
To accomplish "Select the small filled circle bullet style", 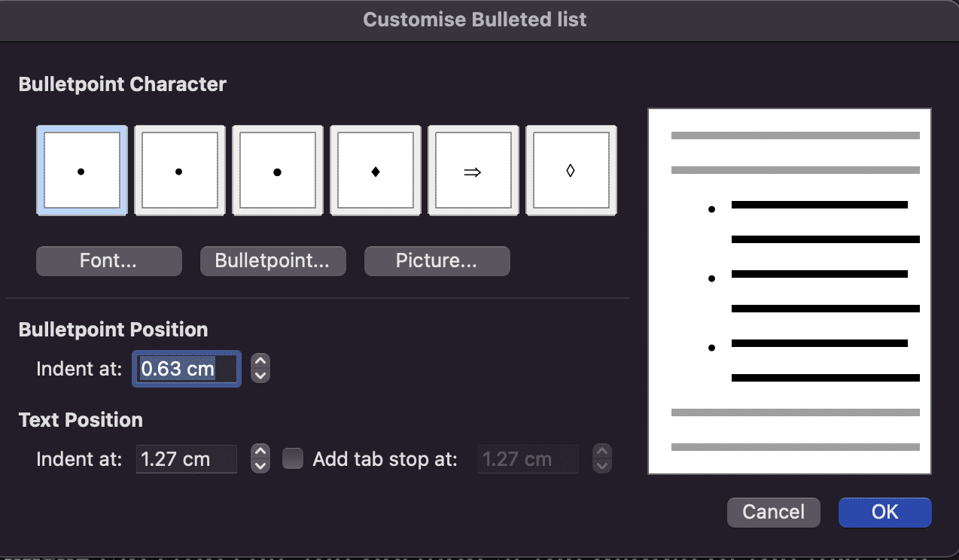I will pos(81,170).
